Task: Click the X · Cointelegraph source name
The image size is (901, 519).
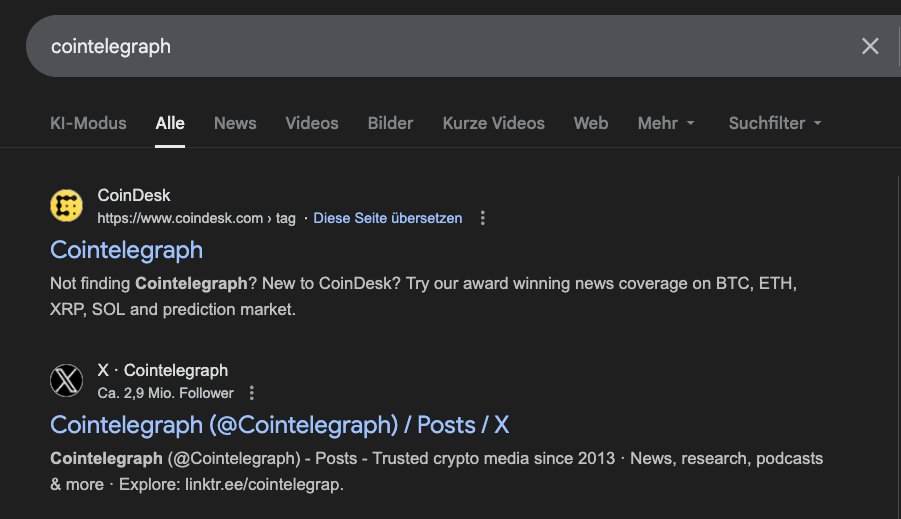Action: 163,370
